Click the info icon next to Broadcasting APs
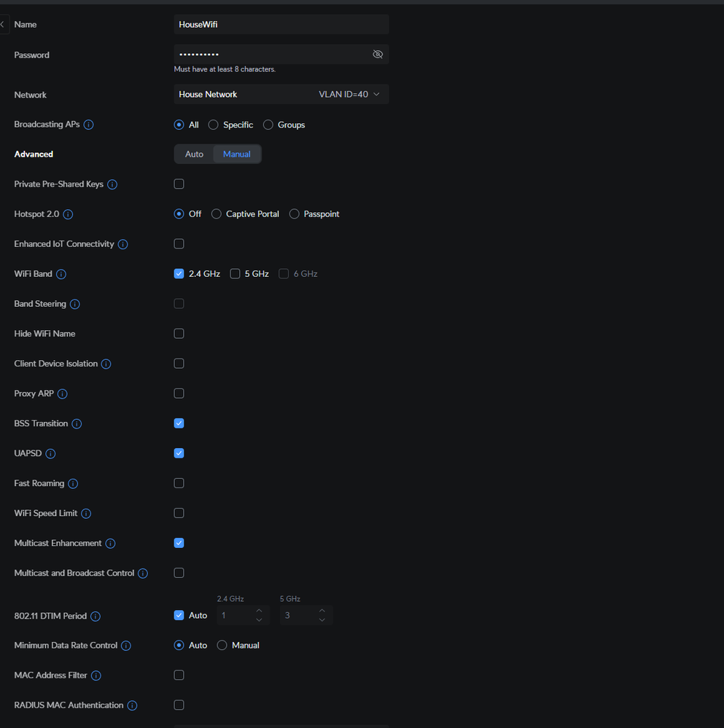 click(89, 125)
